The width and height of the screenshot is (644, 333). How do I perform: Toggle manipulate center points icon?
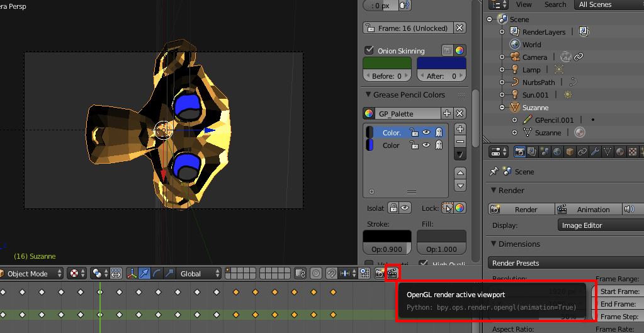pyautogui.click(x=116, y=273)
